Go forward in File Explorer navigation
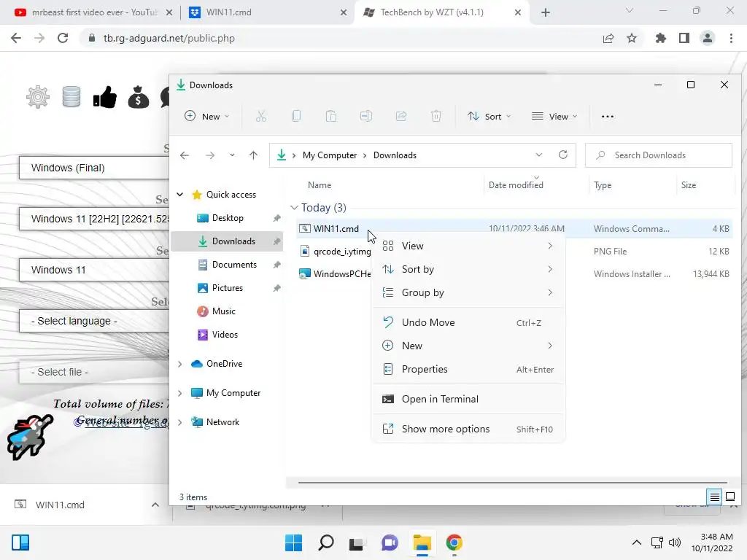This screenshot has height=560, width=747. [209, 155]
